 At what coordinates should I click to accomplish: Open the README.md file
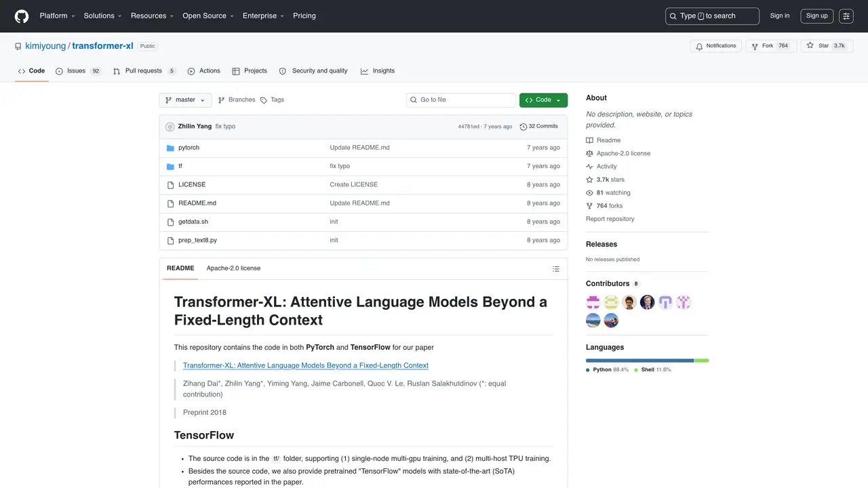tap(197, 203)
